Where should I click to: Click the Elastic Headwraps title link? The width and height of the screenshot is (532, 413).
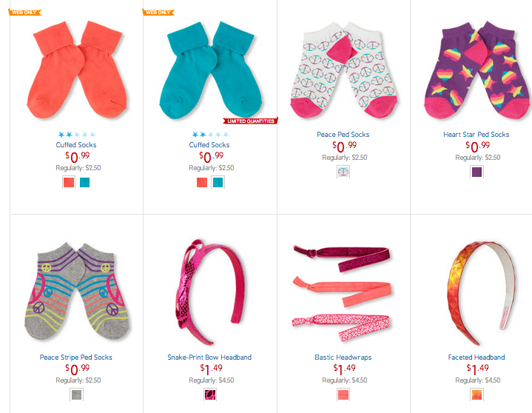[x=343, y=357]
